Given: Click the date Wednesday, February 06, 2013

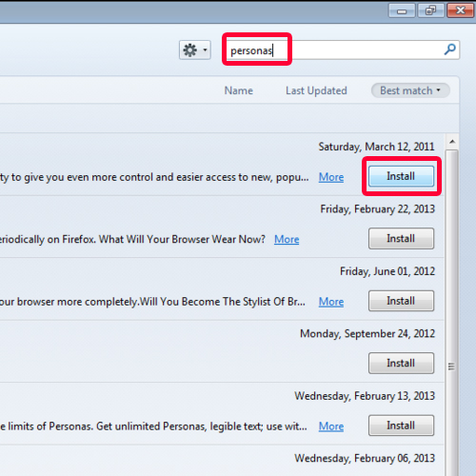Looking at the screenshot, I should [365, 458].
